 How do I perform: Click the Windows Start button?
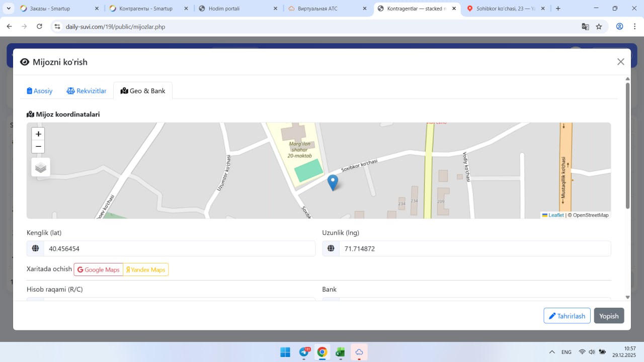[285, 352]
